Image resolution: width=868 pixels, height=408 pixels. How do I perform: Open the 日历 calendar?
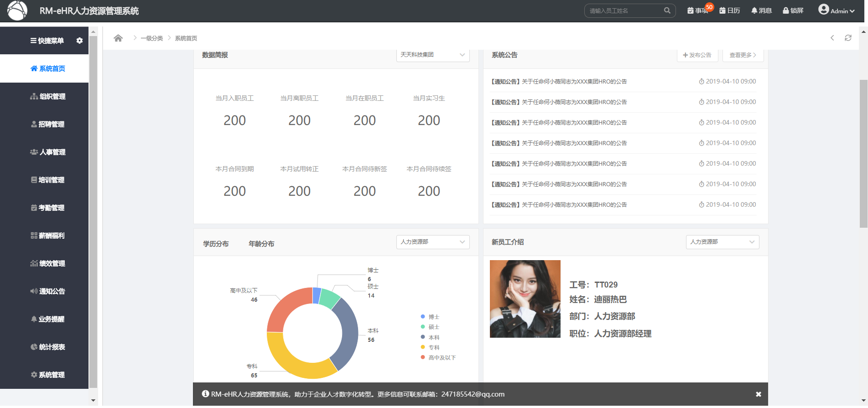730,10
